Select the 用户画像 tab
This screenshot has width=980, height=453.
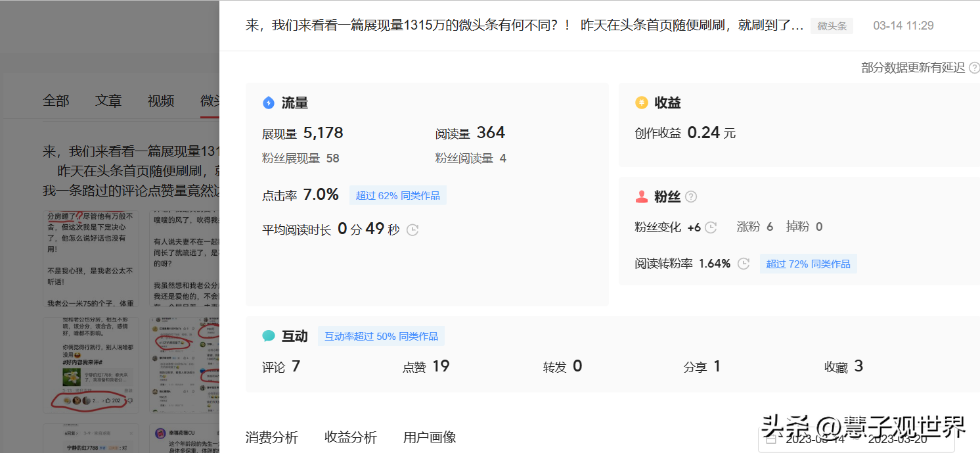click(x=429, y=437)
